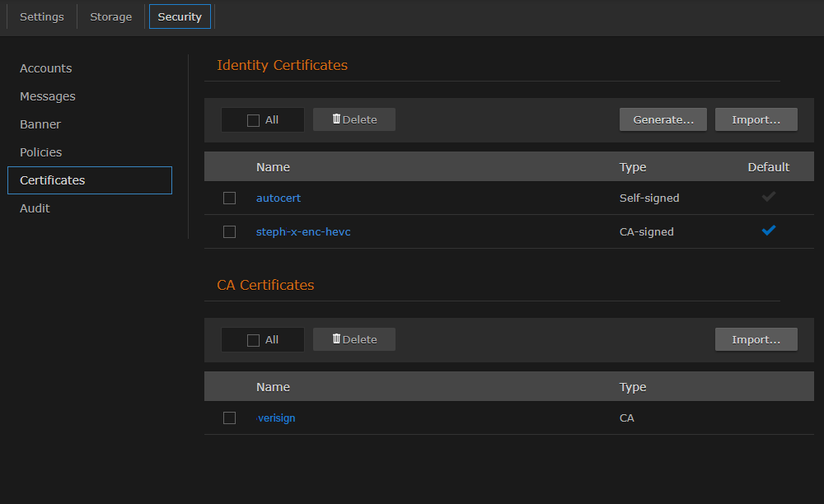Viewport: 824px width, 504px height.
Task: Click the blue default checkmark for steph-x-enc-hevc
Action: [x=768, y=231]
